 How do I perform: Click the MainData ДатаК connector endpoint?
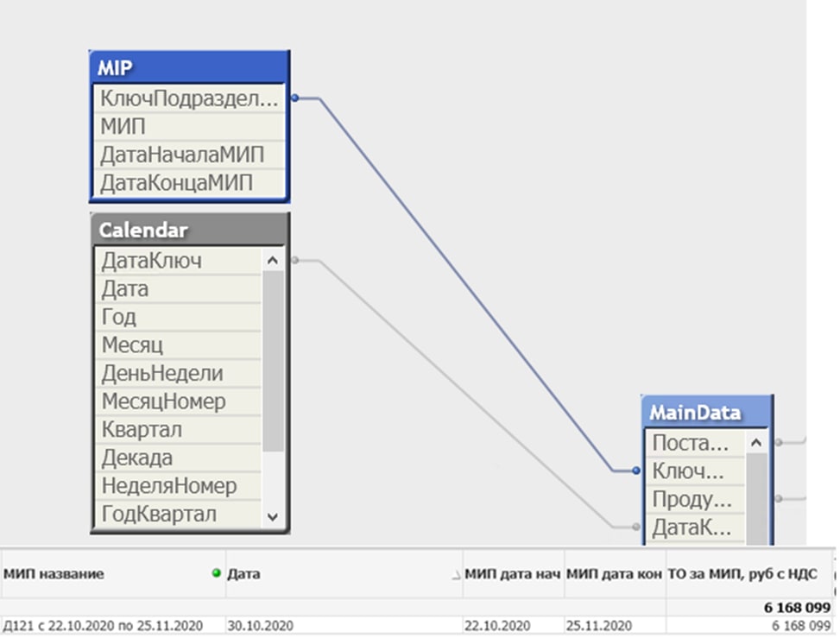[x=636, y=527]
